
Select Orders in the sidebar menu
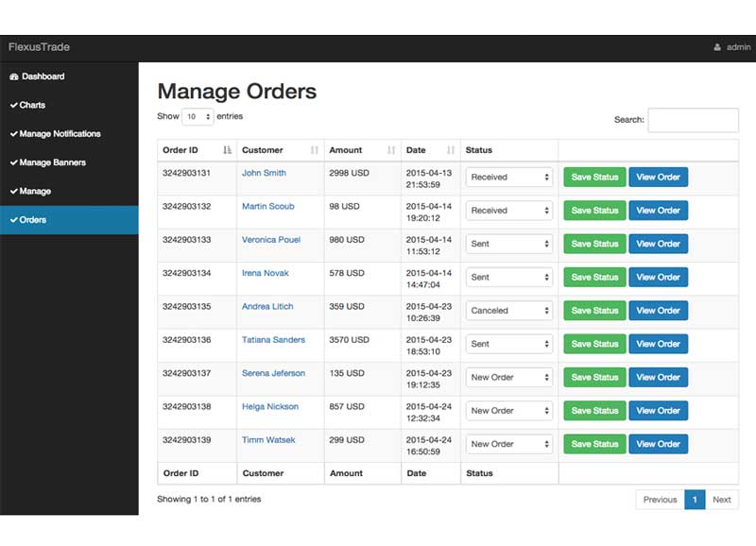(x=69, y=220)
